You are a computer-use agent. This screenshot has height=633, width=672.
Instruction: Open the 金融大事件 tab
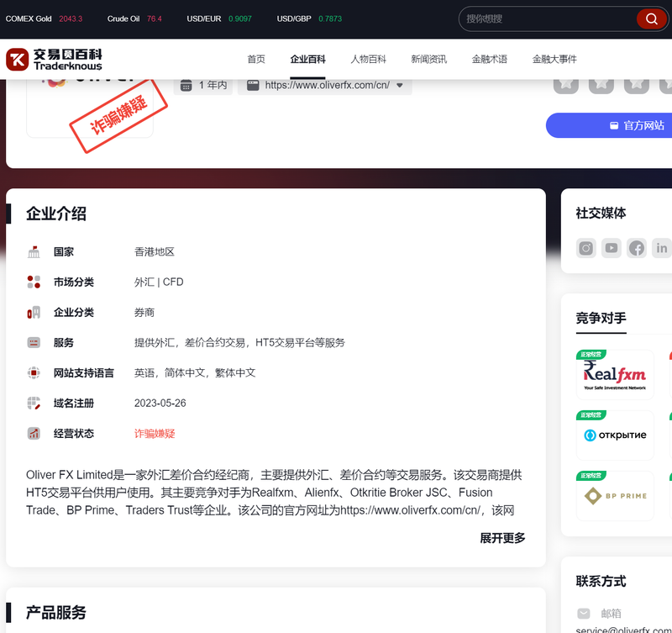tap(554, 59)
